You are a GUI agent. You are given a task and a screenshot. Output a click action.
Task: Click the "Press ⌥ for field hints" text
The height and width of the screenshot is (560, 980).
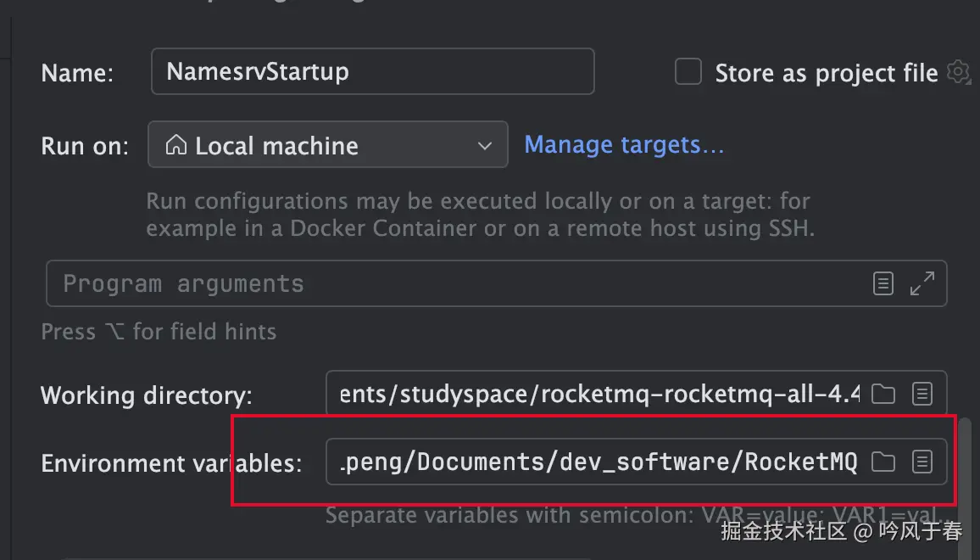point(159,331)
